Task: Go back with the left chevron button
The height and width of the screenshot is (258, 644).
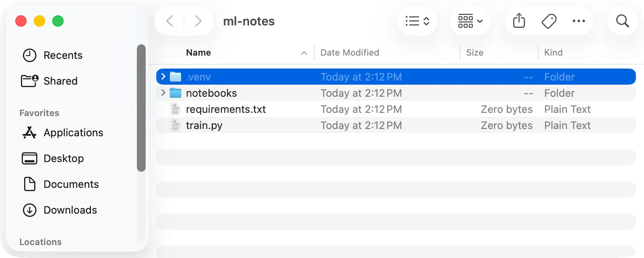Action: point(170,21)
